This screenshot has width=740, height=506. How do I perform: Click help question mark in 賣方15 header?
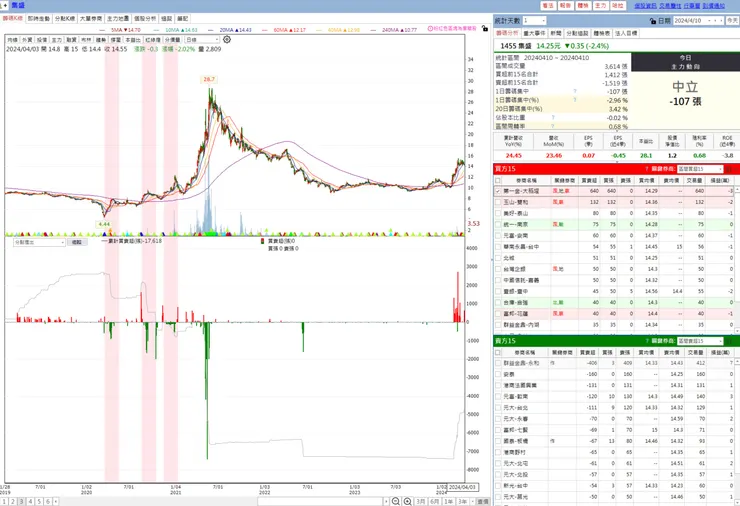pos(647,341)
